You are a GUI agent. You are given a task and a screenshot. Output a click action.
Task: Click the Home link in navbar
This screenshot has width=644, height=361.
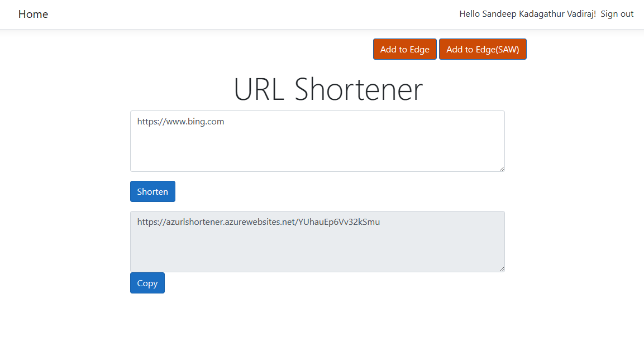tap(33, 14)
